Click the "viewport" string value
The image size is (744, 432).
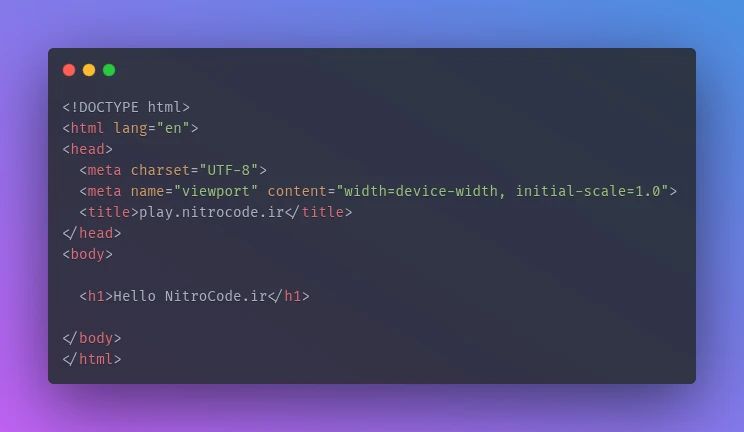(x=216, y=191)
